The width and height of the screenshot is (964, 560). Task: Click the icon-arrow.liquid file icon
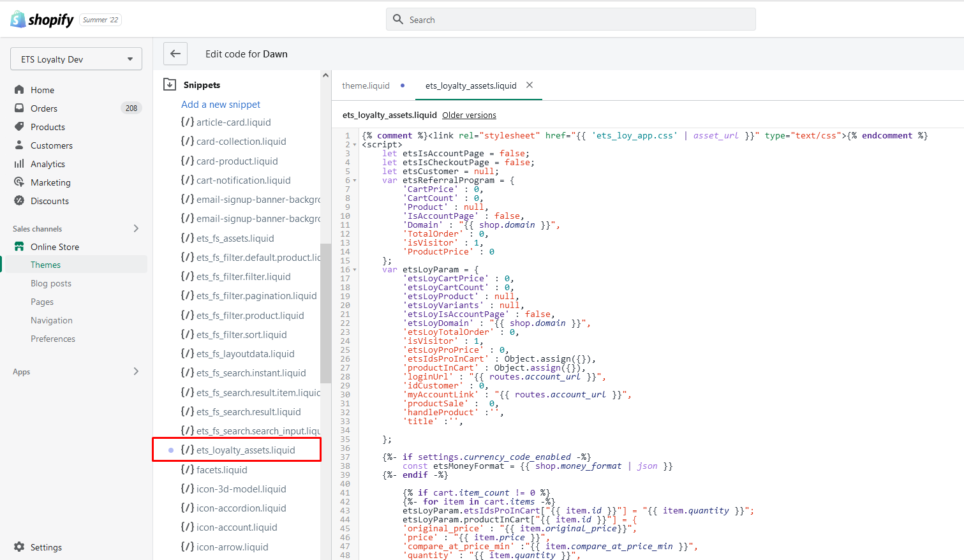point(187,547)
